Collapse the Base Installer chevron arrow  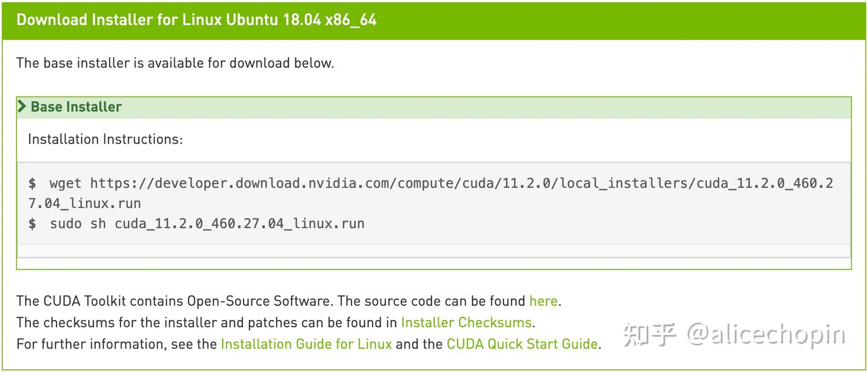22,107
